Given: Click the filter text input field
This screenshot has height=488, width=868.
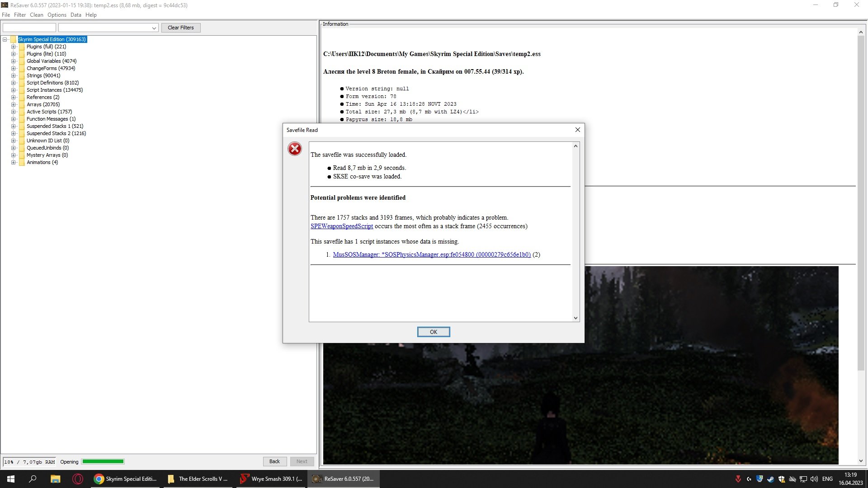Looking at the screenshot, I should point(29,28).
